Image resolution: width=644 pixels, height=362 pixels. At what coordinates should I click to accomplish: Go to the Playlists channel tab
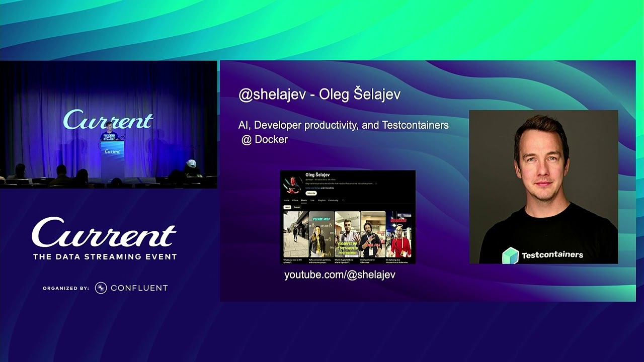(x=322, y=201)
